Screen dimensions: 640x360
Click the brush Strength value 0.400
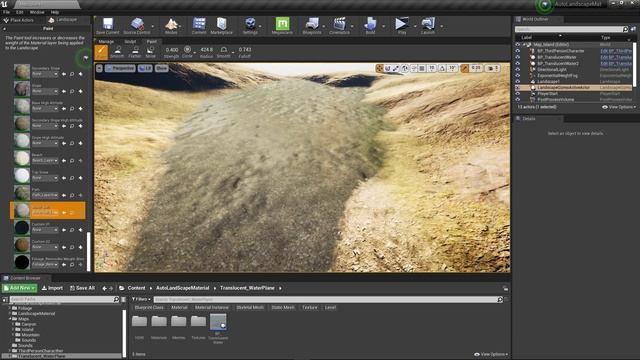(x=172, y=50)
